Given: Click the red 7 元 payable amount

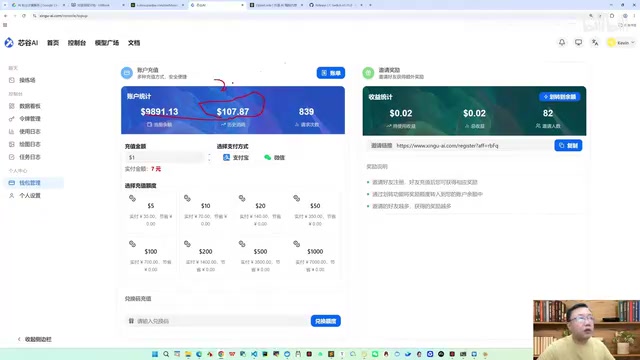Looking at the screenshot, I should coord(156,169).
